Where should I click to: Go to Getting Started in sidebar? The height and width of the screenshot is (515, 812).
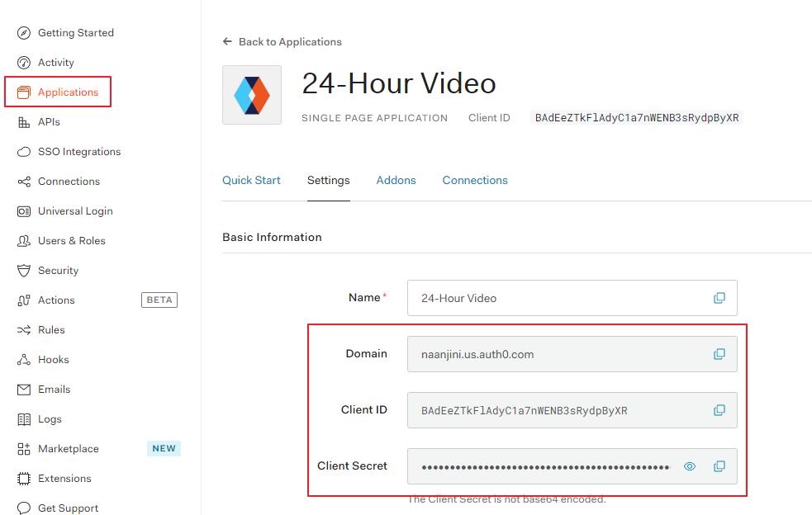click(76, 33)
